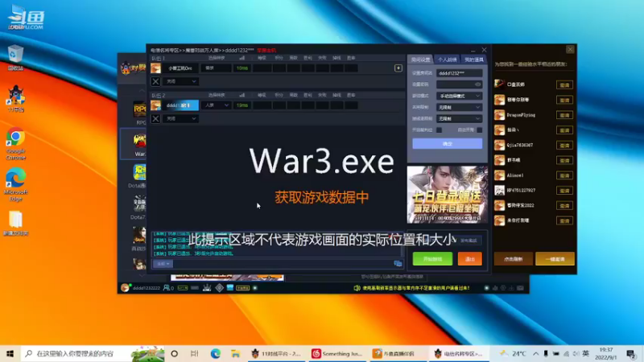Click the Windows Start button
This screenshot has height=362, width=644.
[x=10, y=353]
